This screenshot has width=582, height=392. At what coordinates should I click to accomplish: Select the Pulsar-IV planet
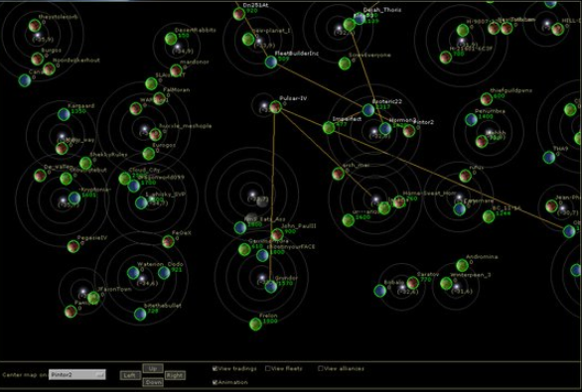tap(275, 107)
